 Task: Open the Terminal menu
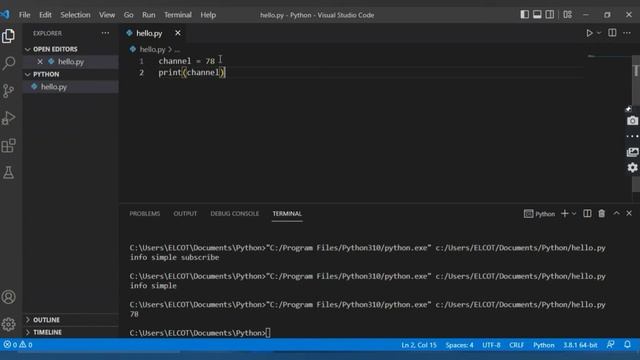point(178,15)
